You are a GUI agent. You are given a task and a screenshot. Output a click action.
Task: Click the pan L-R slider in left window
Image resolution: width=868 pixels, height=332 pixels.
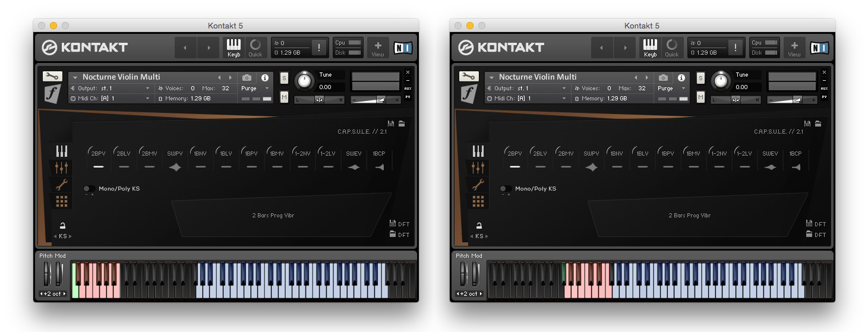[x=320, y=99]
